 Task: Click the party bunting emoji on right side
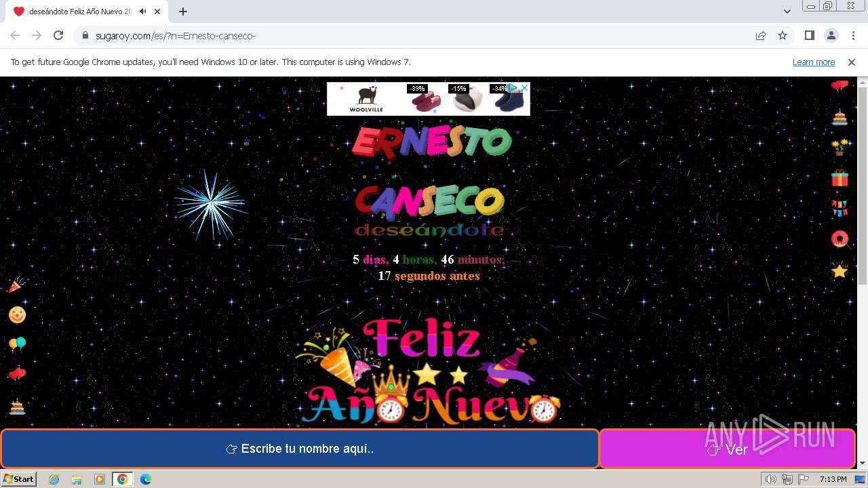point(840,208)
